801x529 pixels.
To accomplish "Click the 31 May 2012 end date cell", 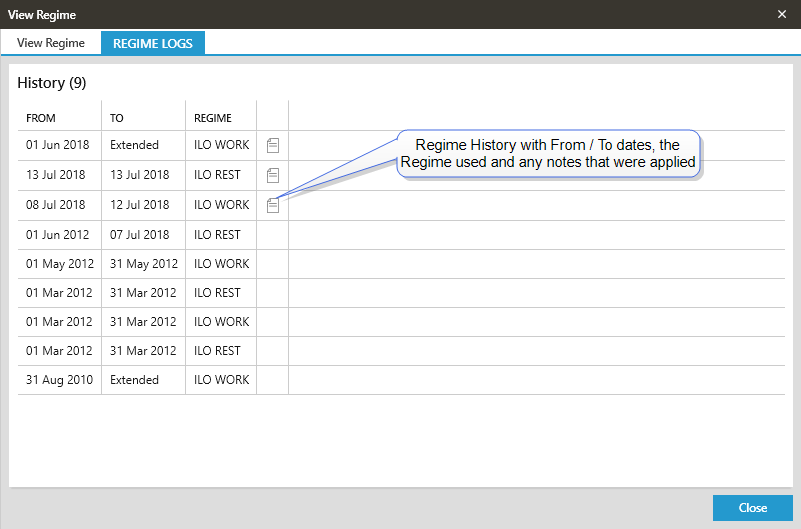I will tap(143, 264).
